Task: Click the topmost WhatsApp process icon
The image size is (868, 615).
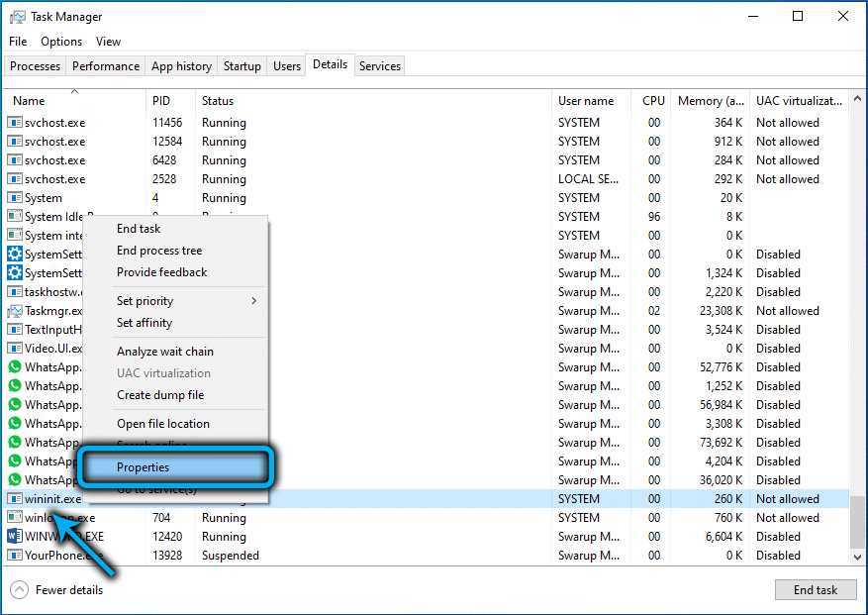Action: 15,367
